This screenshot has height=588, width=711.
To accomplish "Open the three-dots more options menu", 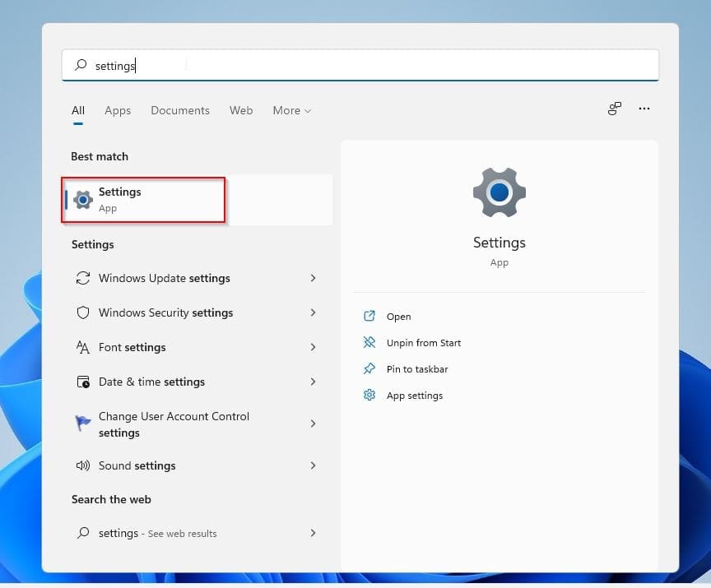I will 644,109.
